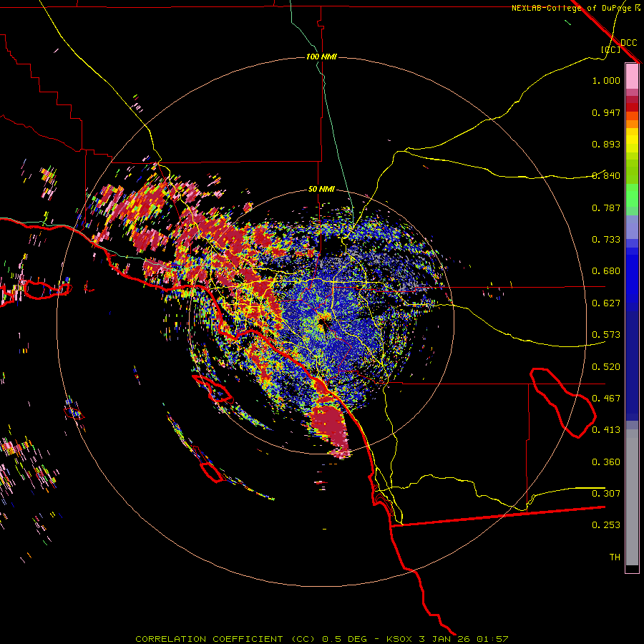644x644 pixels.
Task: Click the NEXLAB-College of DuPage header text
Action: click(x=572, y=8)
